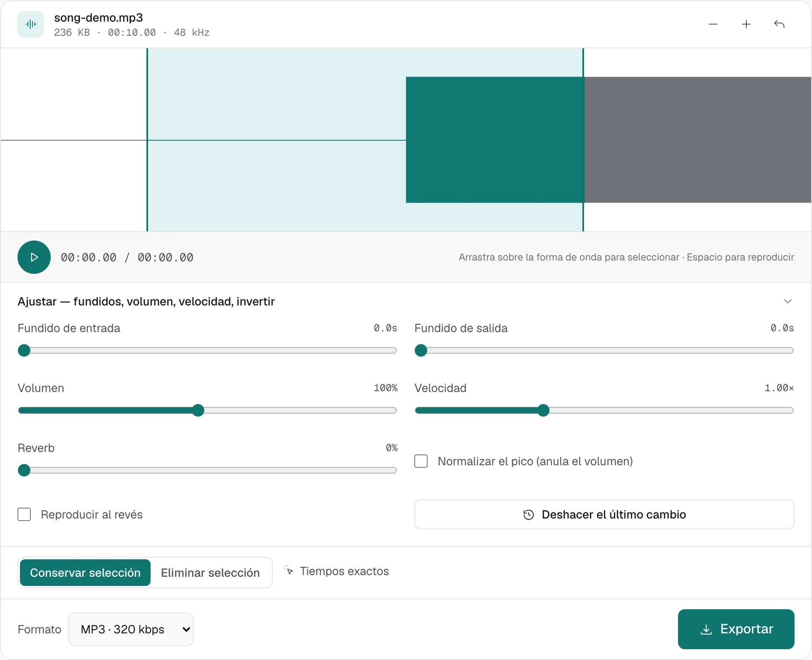Viewport: 812px width, 660px height.
Task: Click the Exportar button
Action: (x=736, y=629)
